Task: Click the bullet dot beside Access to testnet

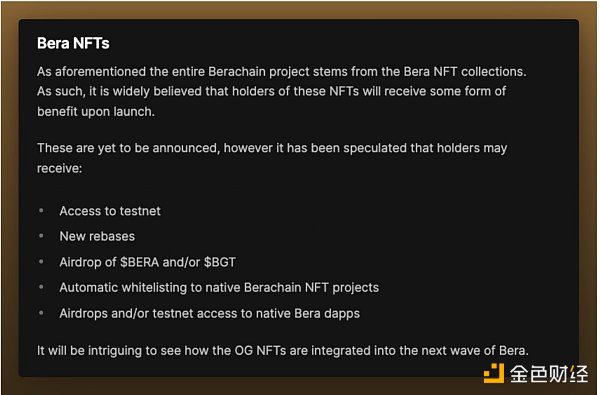Action: point(41,210)
